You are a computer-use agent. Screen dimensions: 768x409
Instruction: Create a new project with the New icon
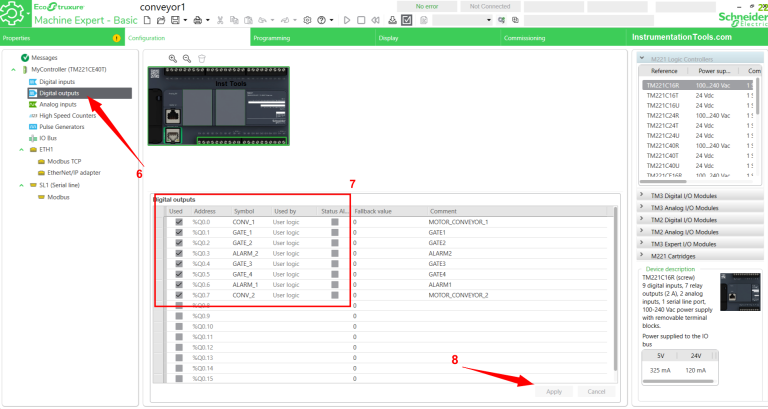pos(147,20)
